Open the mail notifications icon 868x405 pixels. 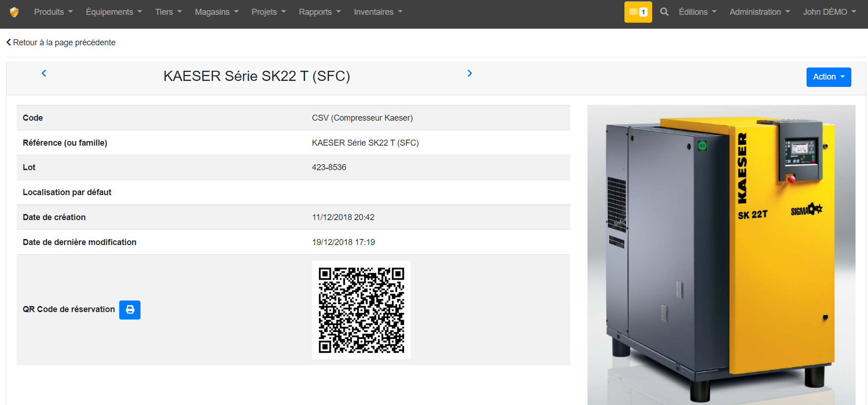click(638, 12)
